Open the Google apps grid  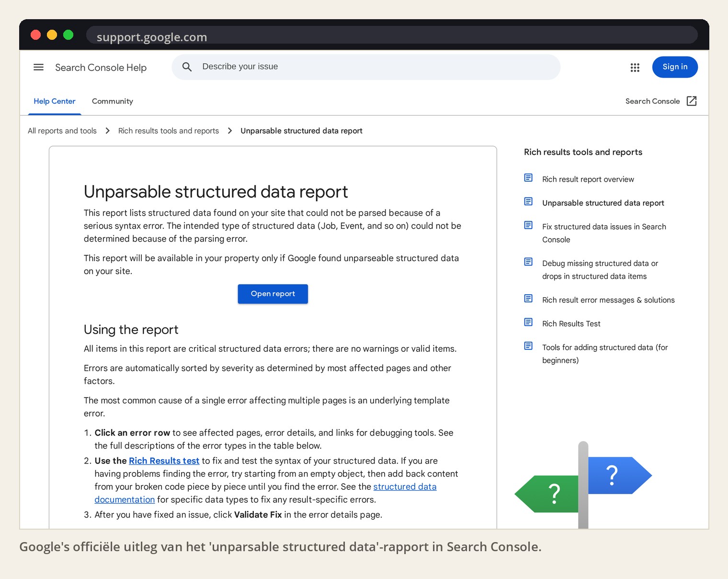(635, 68)
